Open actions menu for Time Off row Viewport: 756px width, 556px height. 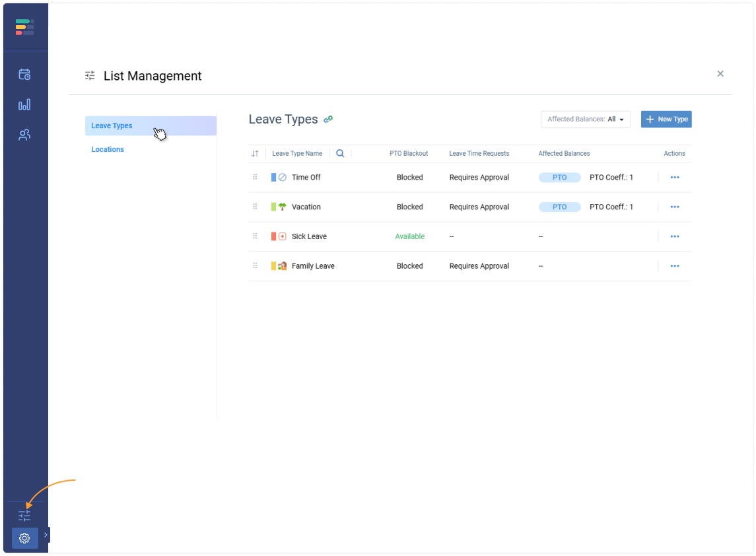click(x=674, y=178)
